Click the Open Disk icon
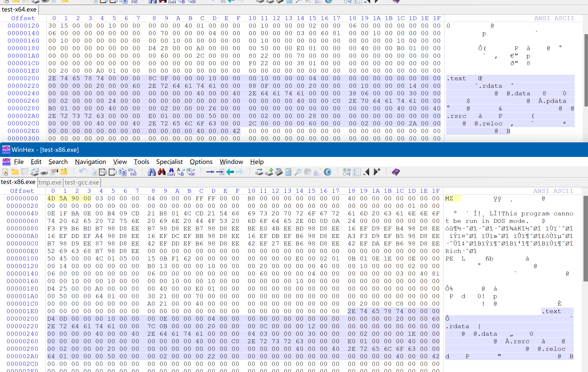The height and width of the screenshot is (372, 588). coord(259,172)
